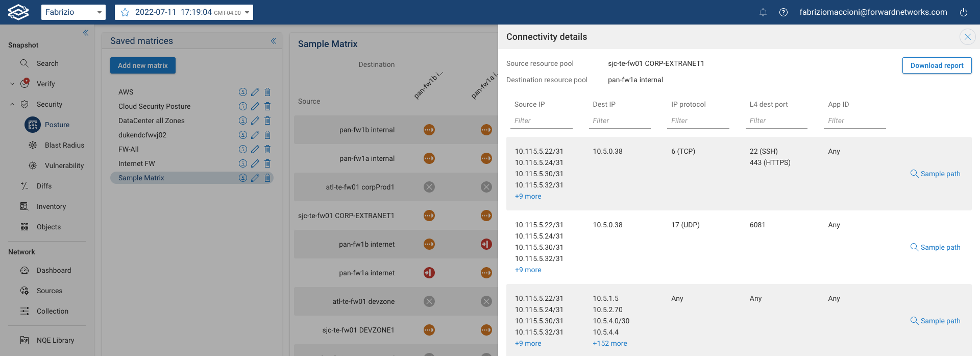The image size is (980, 356).
Task: Delete the AWS matrix
Action: 267,92
